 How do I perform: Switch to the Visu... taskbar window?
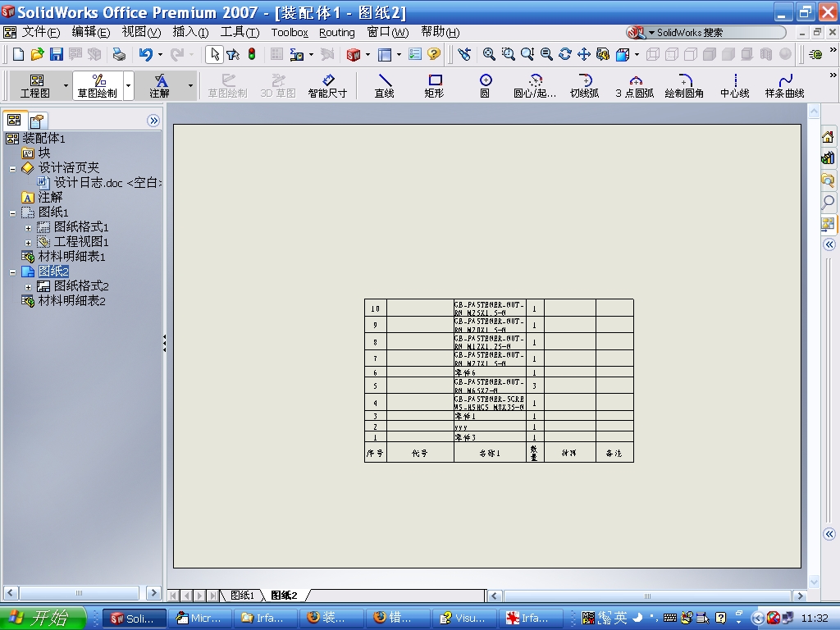(463, 619)
